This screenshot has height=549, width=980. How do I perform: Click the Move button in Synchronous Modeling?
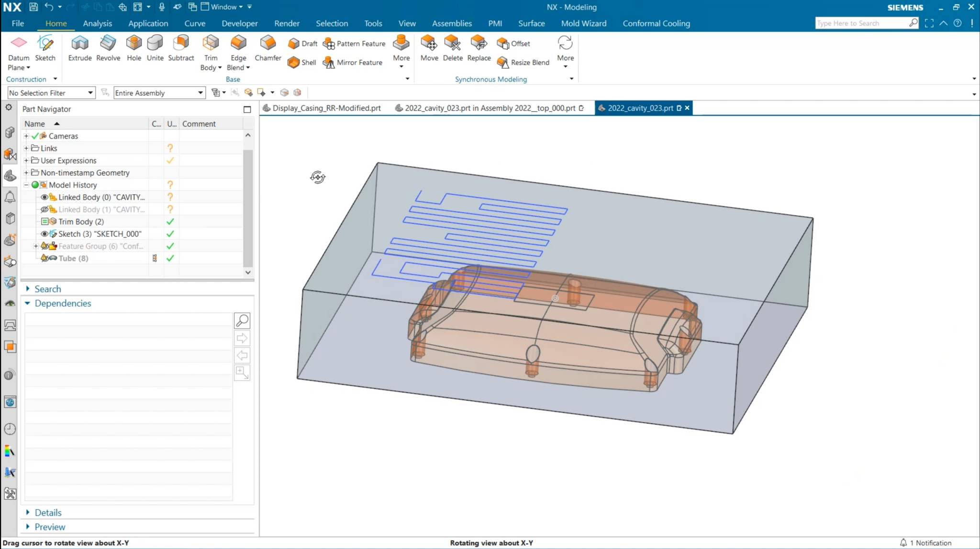click(x=429, y=46)
